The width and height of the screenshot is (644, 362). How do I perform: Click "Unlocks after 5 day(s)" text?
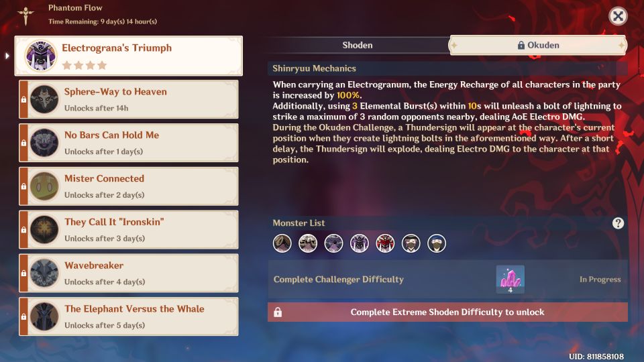[x=105, y=326]
